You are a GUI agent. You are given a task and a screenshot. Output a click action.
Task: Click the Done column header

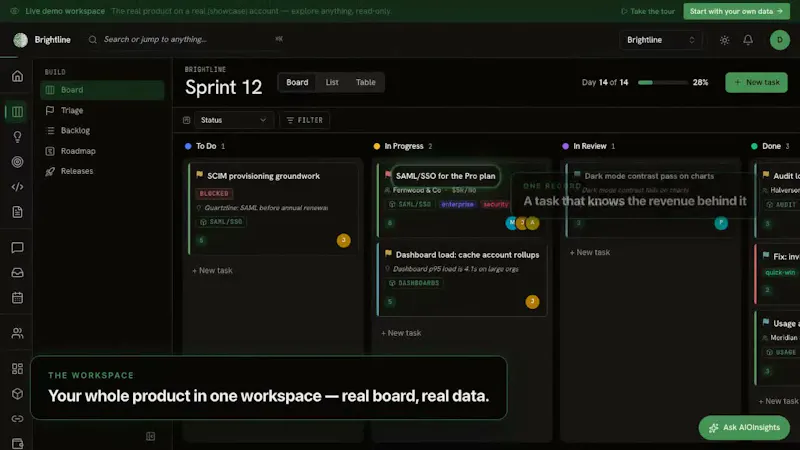coord(771,146)
